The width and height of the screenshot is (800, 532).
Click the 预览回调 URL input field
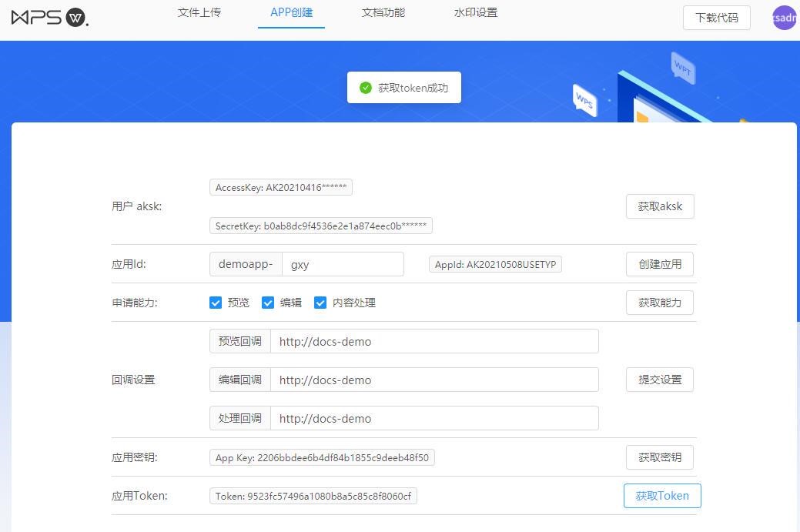pyautogui.click(x=433, y=341)
